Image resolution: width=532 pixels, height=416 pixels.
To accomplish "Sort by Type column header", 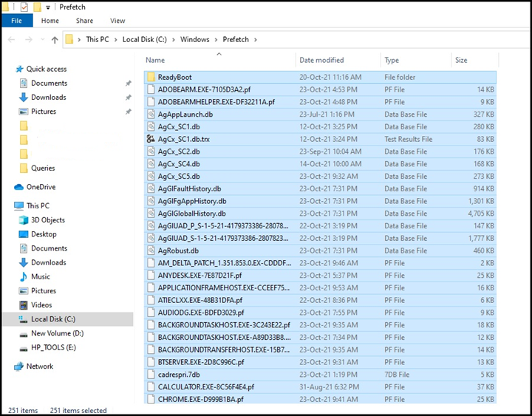I will click(392, 60).
